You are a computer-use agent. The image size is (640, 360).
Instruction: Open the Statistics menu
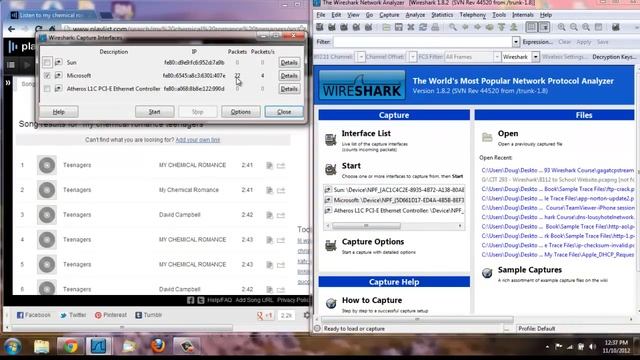point(442,15)
